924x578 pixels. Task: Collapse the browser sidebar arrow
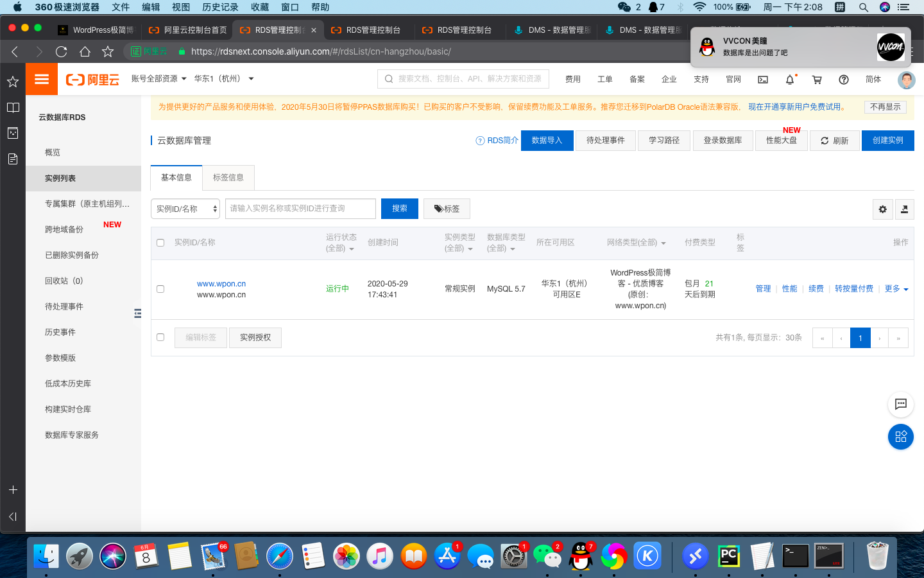(x=13, y=516)
